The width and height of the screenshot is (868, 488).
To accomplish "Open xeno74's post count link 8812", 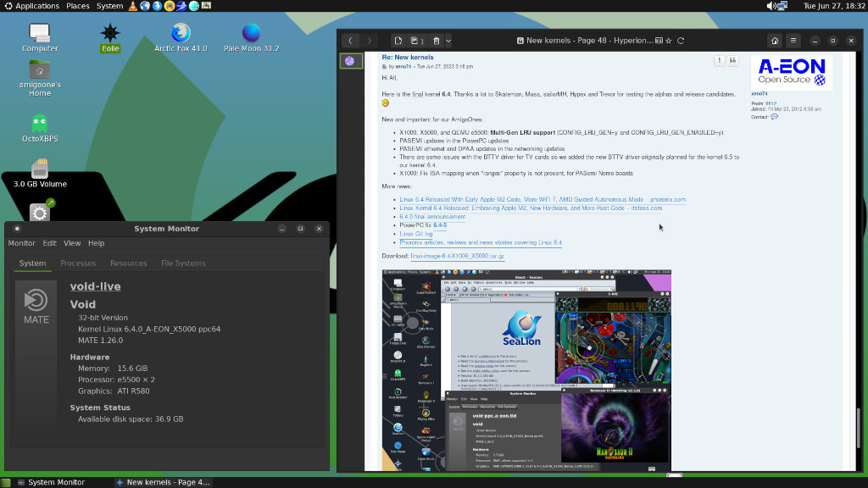I will click(x=771, y=103).
